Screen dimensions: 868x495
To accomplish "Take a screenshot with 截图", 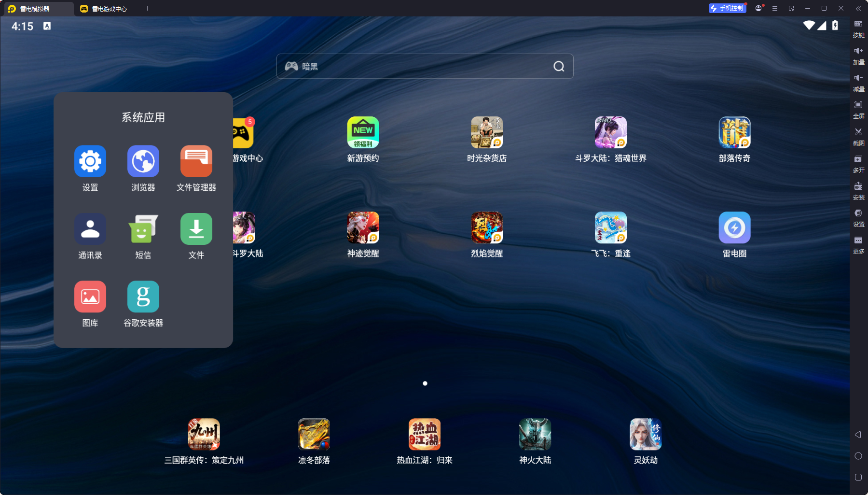I will 858,137.
